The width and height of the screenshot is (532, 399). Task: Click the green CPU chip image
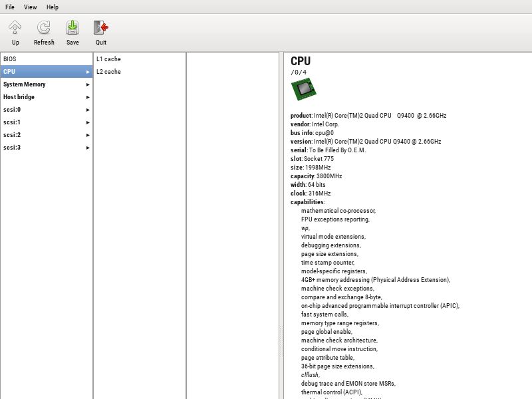pos(304,89)
